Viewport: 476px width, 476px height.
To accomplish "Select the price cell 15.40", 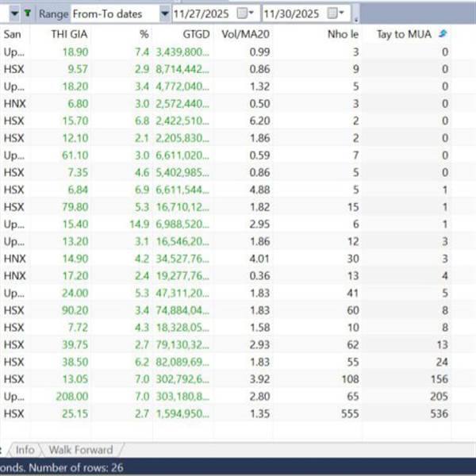I will click(x=75, y=225).
